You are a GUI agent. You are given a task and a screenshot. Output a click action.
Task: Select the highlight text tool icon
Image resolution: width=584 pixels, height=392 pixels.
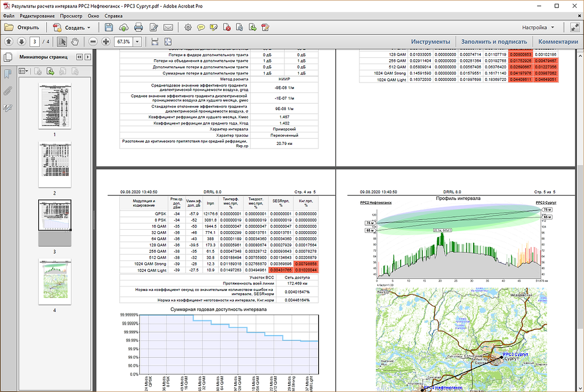pos(214,27)
